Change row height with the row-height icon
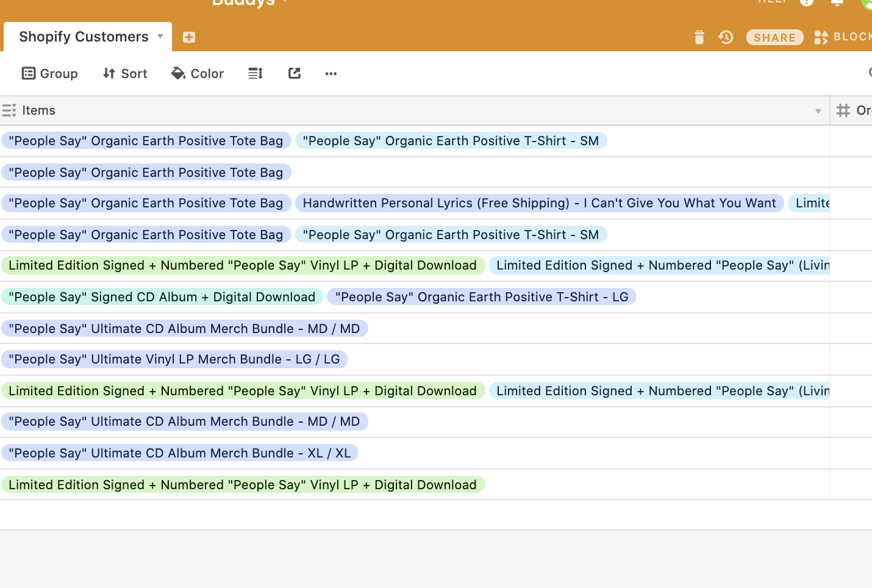 point(256,73)
